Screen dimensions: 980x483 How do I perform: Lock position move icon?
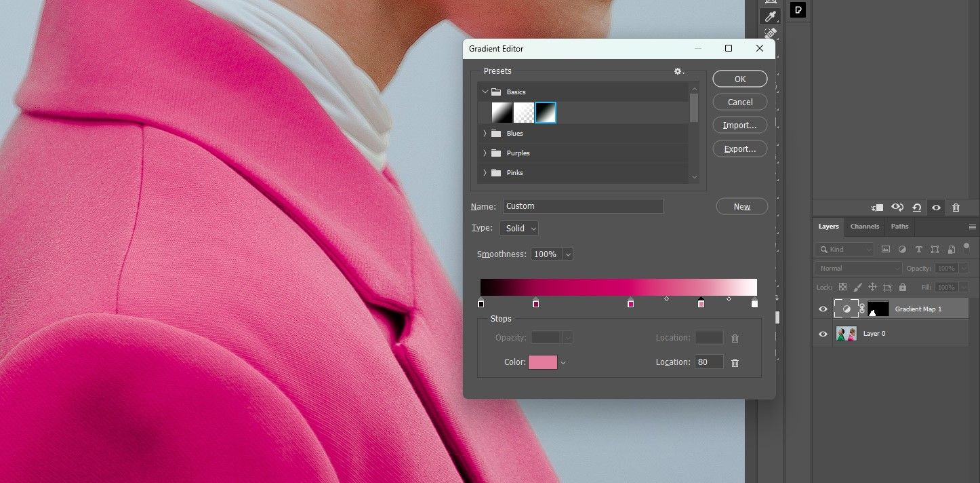(x=872, y=287)
